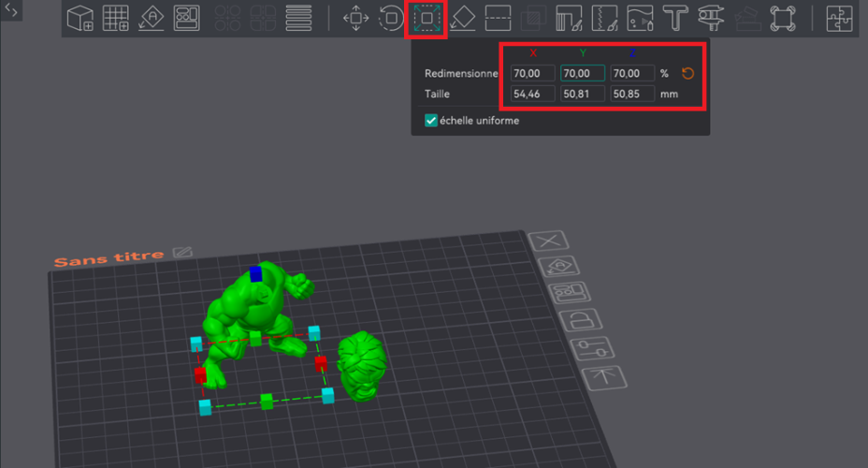
Task: Activate the Cut tool
Action: 498,19
